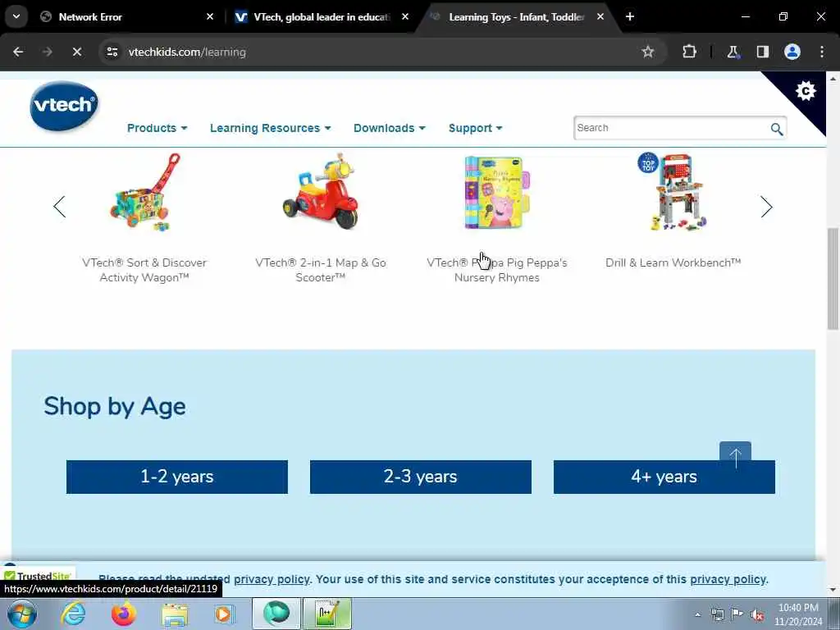
Task: Open the cookie settings gear icon
Action: point(806,90)
